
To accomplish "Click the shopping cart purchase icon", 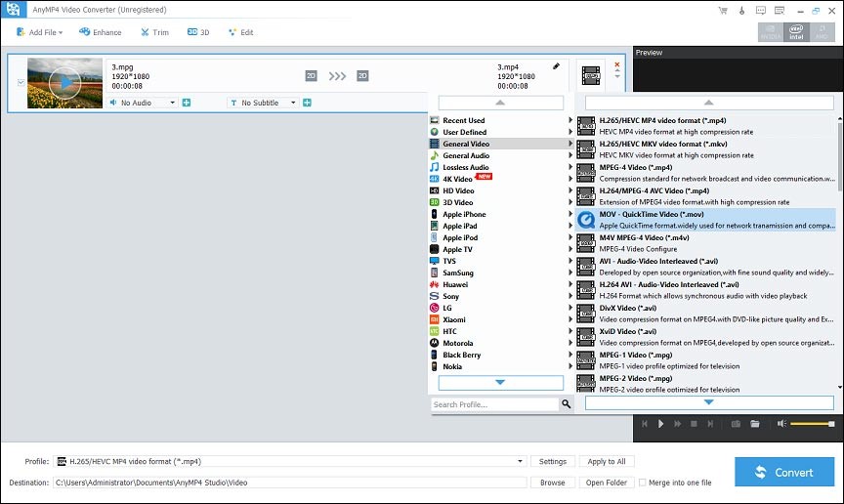I will [722, 10].
